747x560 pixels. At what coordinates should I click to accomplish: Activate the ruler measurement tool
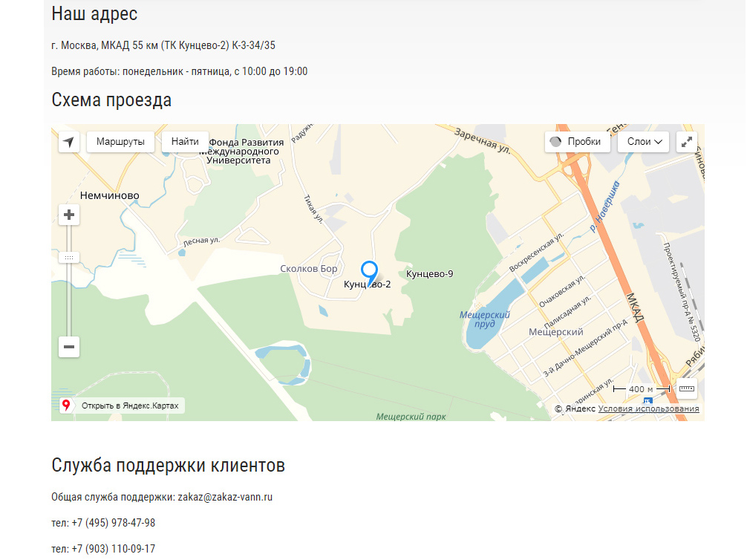tap(687, 389)
